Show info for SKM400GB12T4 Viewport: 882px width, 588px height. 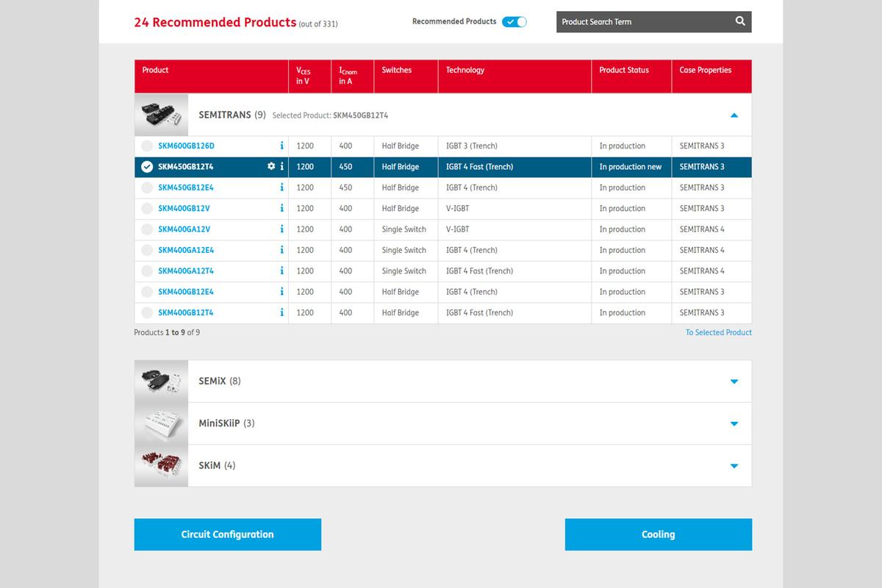click(282, 312)
